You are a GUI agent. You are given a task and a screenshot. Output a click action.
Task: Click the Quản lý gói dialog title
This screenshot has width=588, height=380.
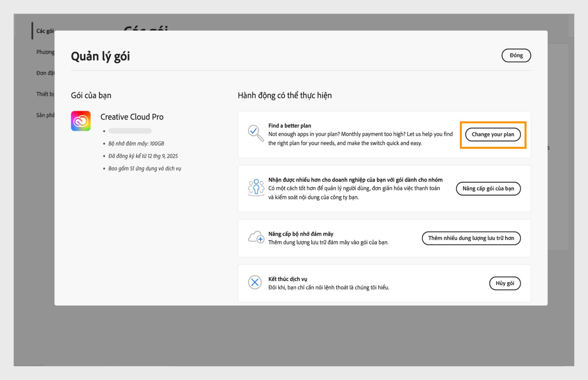(100, 56)
